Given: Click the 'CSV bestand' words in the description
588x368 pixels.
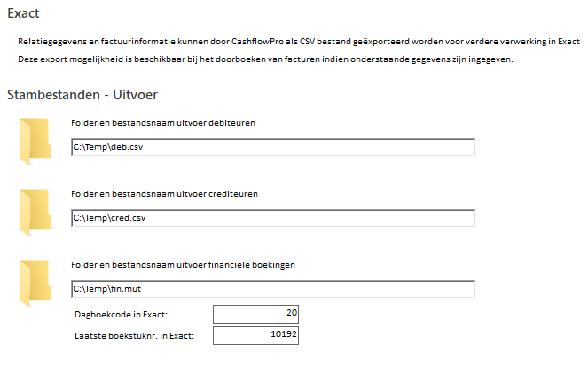Looking at the screenshot, I should [x=325, y=42].
